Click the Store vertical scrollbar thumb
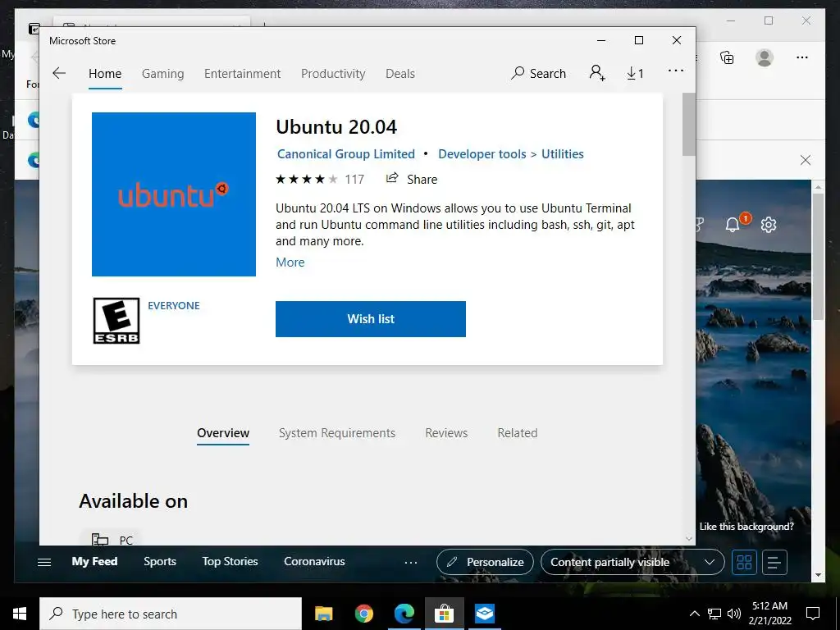The height and width of the screenshot is (630, 840). [688, 125]
